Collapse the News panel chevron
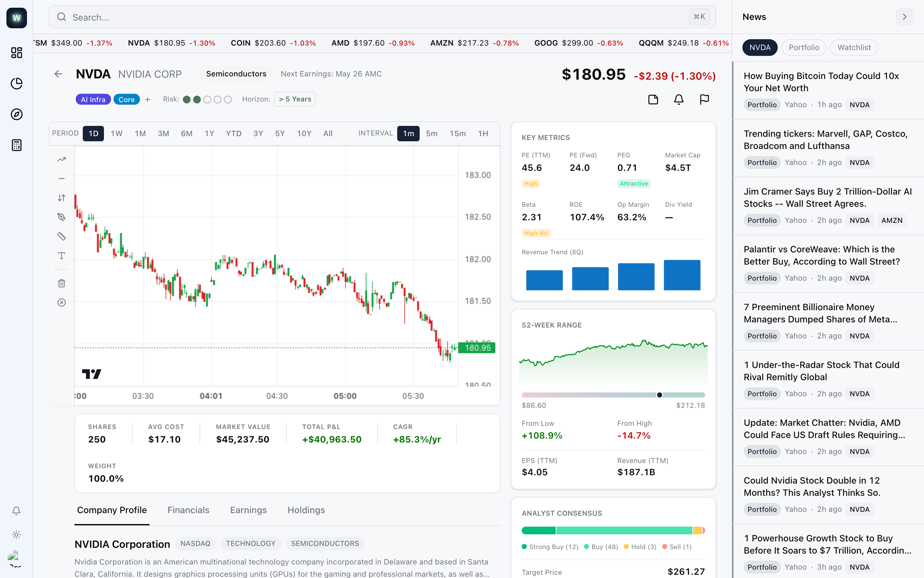Viewport: 924px width, 578px height. pos(904,17)
